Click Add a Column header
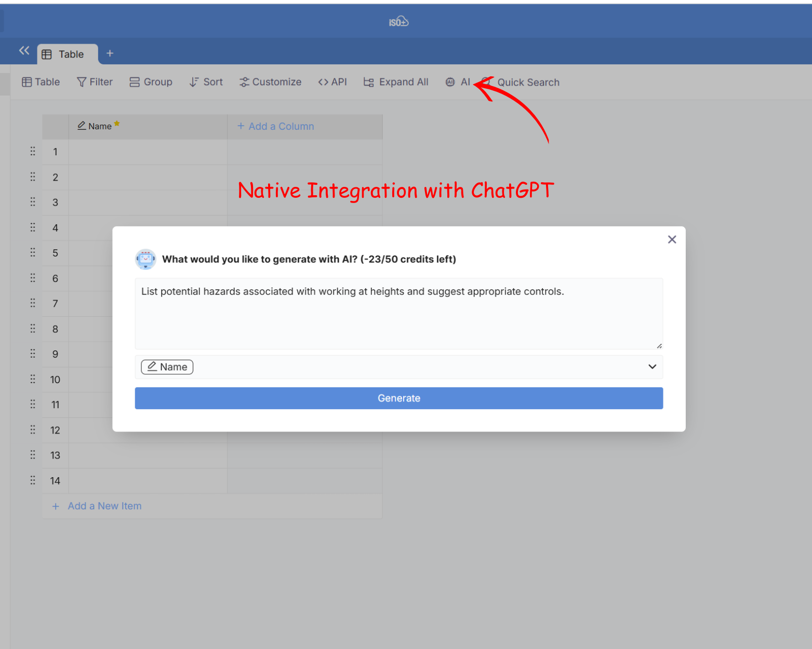The image size is (812, 649). click(x=276, y=126)
